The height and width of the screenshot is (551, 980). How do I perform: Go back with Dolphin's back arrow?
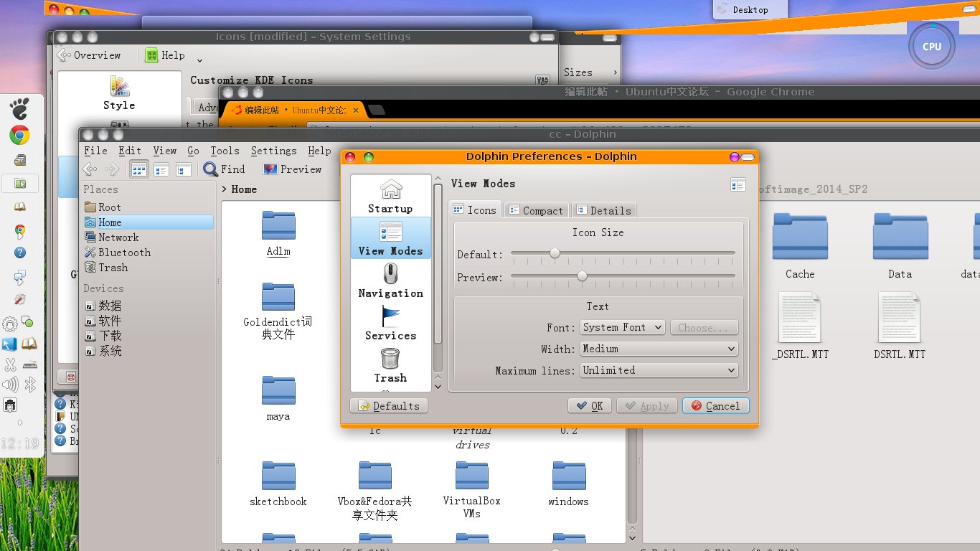[90, 169]
